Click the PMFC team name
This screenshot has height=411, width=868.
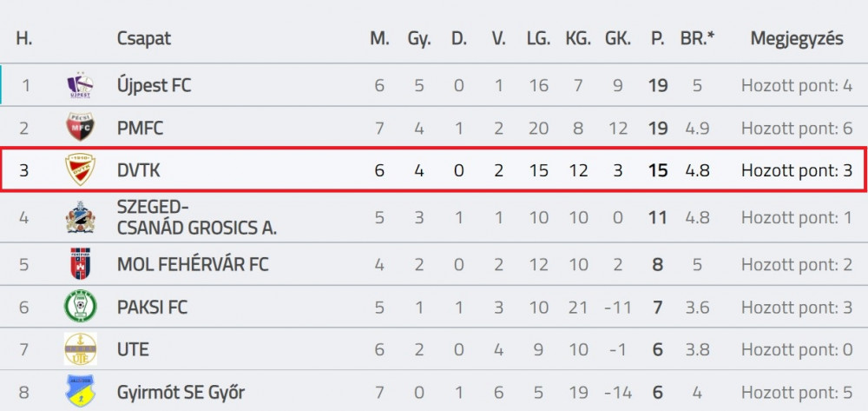(x=140, y=129)
